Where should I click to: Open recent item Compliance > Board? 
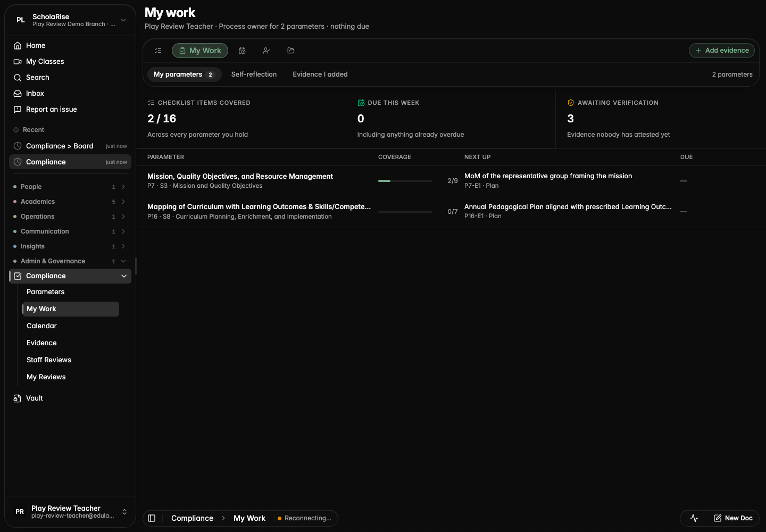70,146
